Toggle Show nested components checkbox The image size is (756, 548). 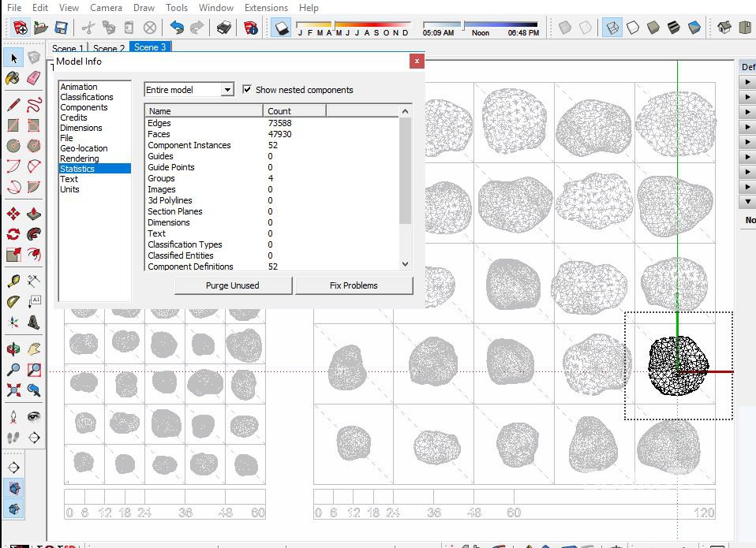[247, 90]
